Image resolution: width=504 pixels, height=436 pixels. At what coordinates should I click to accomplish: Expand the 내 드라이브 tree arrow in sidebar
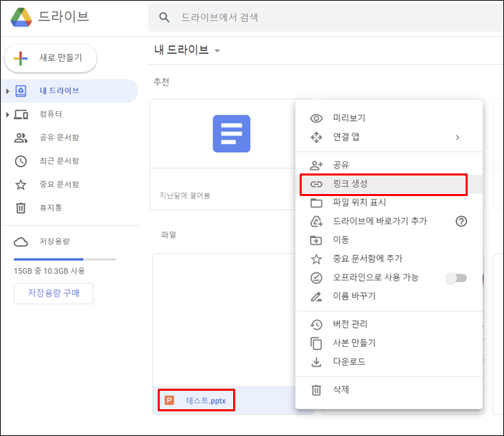coord(8,91)
